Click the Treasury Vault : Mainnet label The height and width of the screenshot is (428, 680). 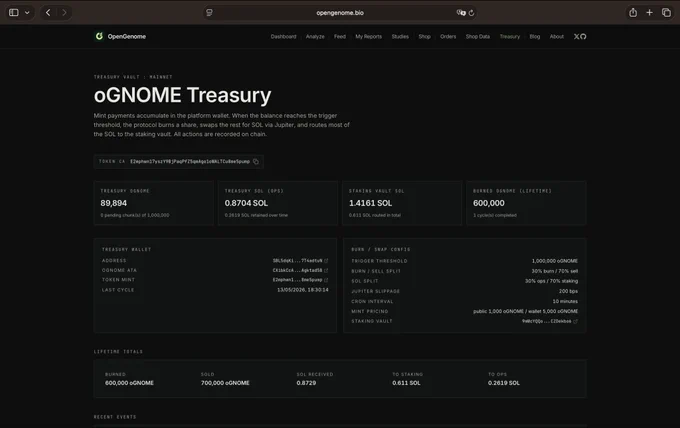pos(133,77)
